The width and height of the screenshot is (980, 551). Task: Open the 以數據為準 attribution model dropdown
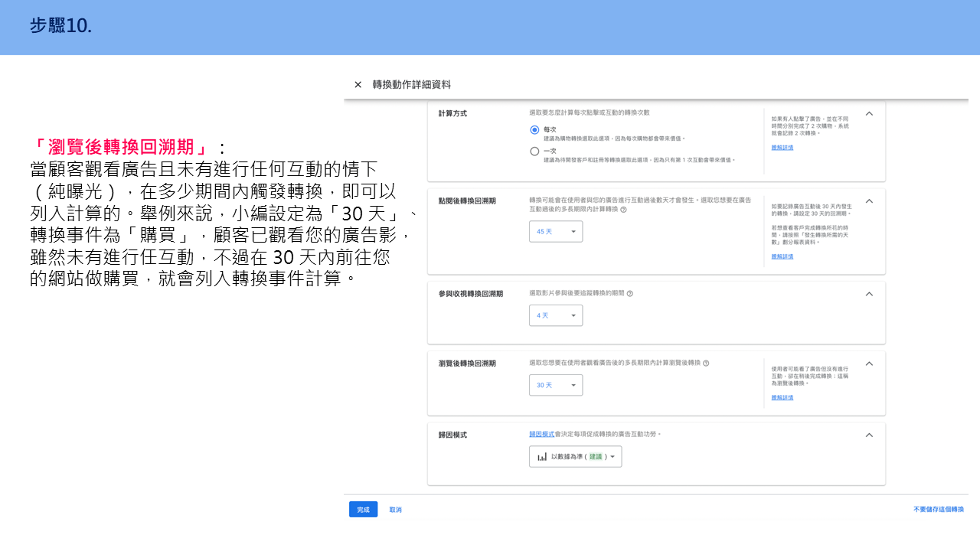coord(576,457)
